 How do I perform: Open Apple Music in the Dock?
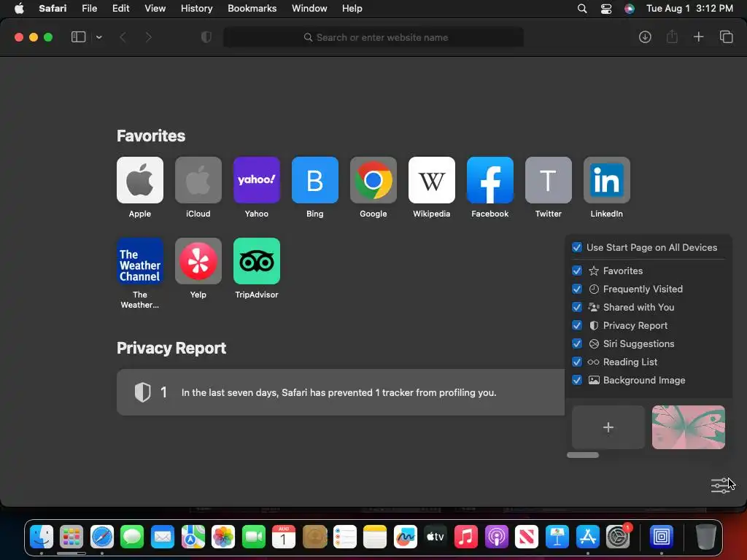click(x=466, y=537)
